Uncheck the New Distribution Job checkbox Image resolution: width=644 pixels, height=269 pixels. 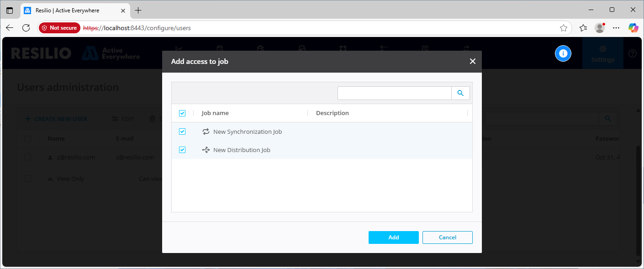(x=182, y=150)
